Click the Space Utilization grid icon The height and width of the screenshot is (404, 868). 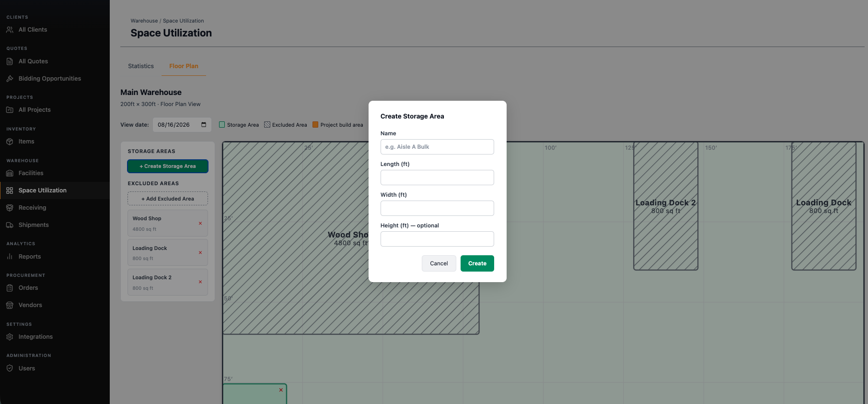tap(10, 190)
